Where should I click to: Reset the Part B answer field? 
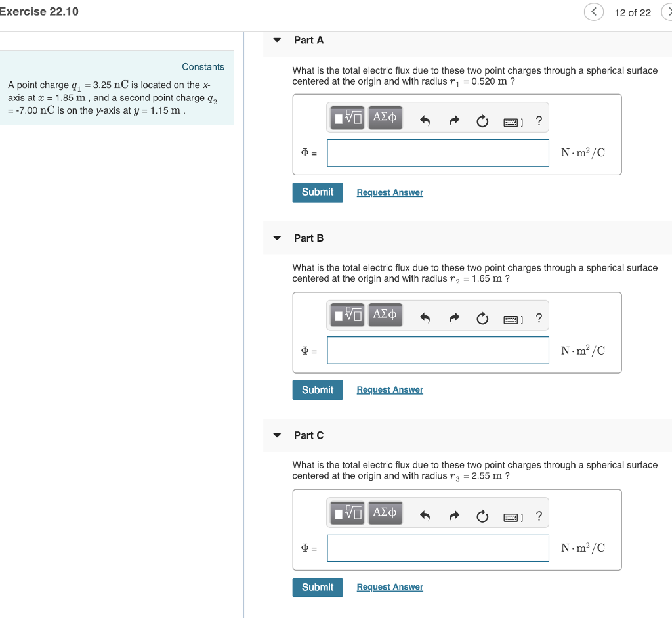(482, 319)
